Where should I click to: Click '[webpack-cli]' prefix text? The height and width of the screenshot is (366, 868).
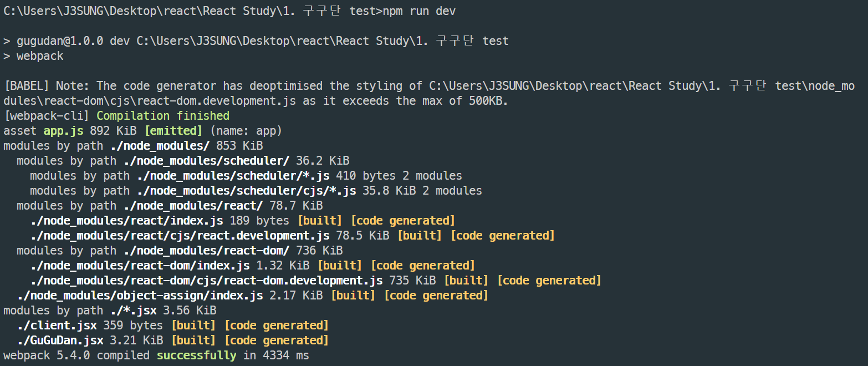click(x=47, y=116)
